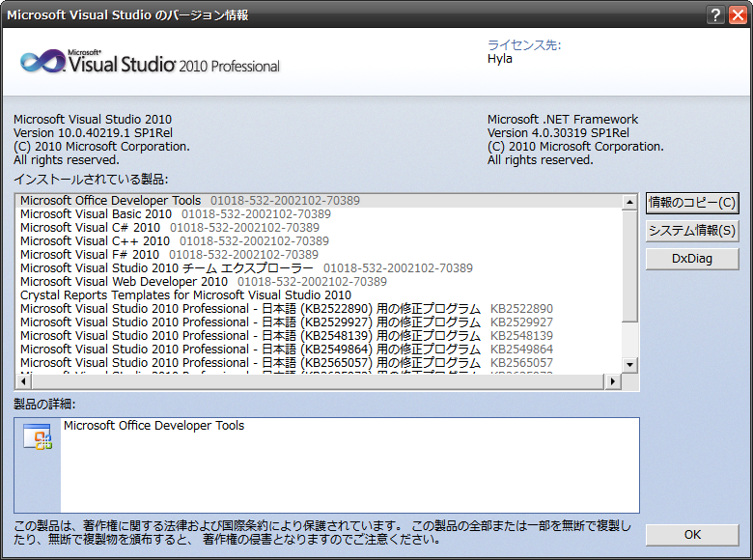Select the KB2565057 hotfix row
Viewport: 753px width, 560px height.
[319, 362]
